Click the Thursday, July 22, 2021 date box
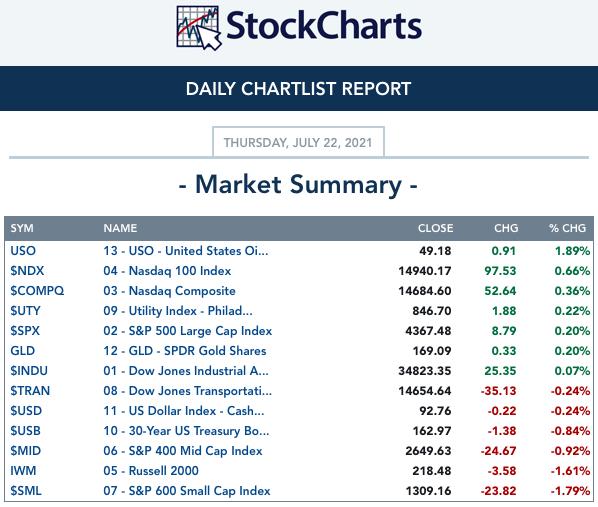Viewport: 598px width, 507px height. pos(298,142)
